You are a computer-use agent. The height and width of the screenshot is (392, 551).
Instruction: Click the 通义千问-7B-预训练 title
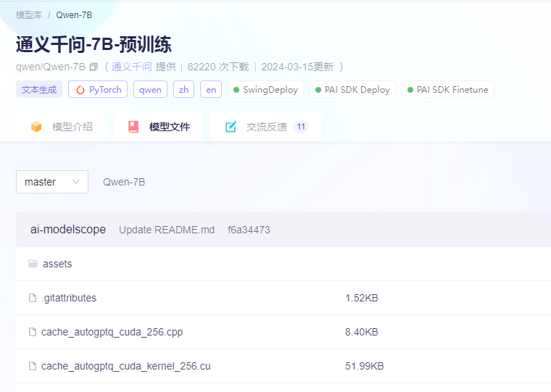click(94, 45)
